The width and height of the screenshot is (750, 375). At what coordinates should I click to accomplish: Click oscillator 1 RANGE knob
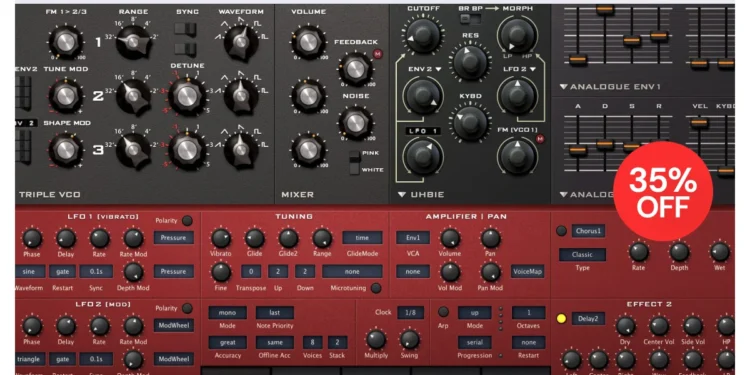133,43
